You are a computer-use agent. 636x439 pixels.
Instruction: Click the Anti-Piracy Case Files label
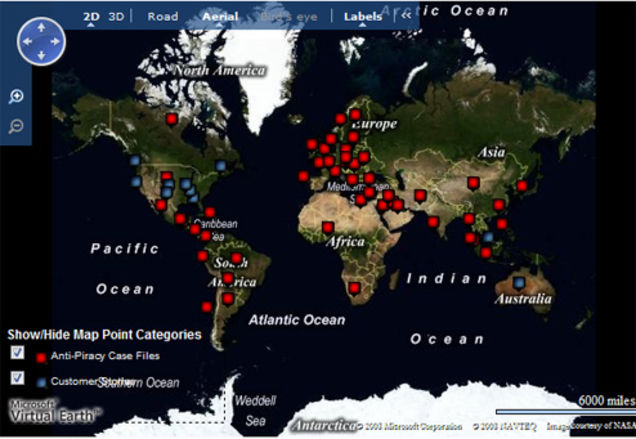pyautogui.click(x=105, y=356)
